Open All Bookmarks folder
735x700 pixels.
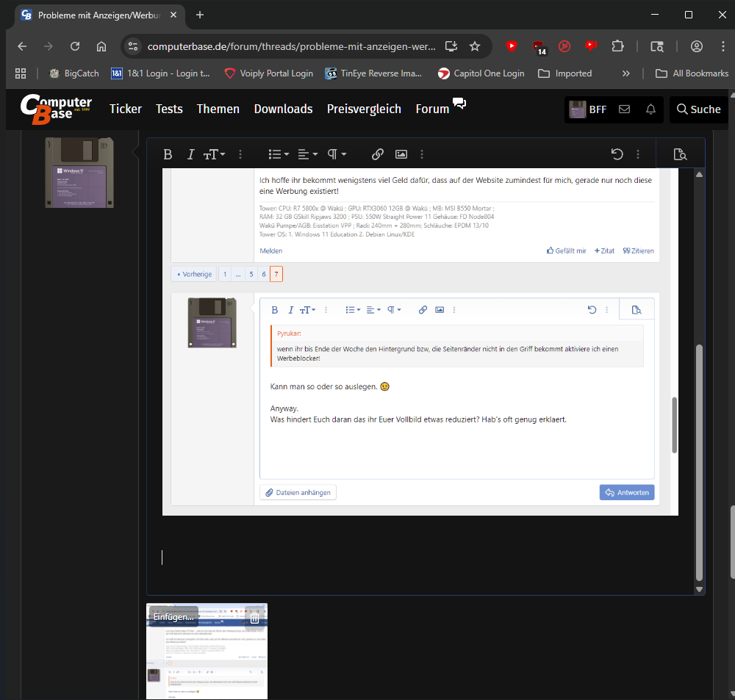point(692,73)
